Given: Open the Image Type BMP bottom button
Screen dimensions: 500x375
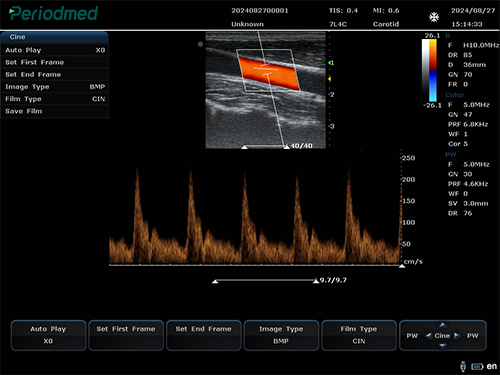Looking at the screenshot, I should 281,335.
